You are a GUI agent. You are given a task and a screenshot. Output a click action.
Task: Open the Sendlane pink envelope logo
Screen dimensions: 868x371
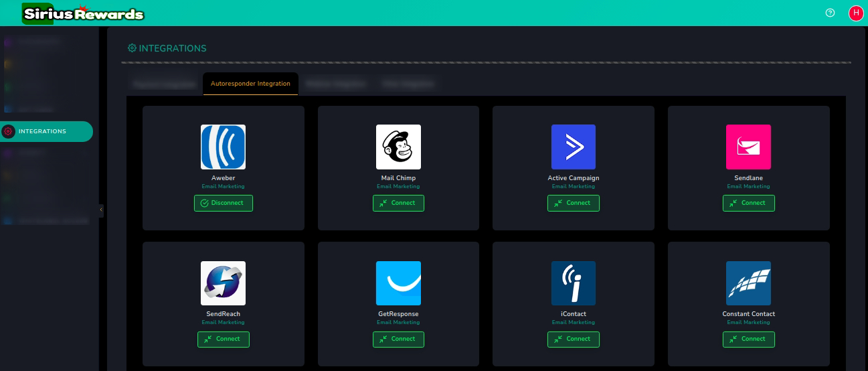(748, 147)
